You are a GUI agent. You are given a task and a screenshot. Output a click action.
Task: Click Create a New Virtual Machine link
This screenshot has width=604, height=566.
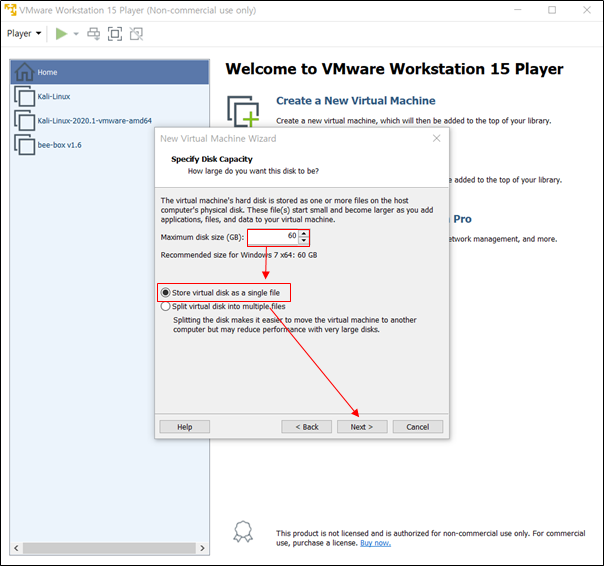pyautogui.click(x=356, y=101)
